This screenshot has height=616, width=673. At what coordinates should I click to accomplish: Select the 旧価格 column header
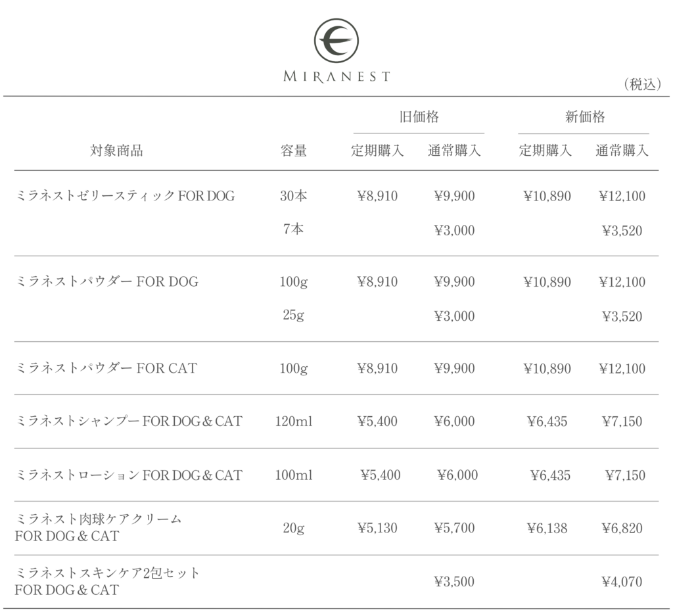pyautogui.click(x=419, y=117)
